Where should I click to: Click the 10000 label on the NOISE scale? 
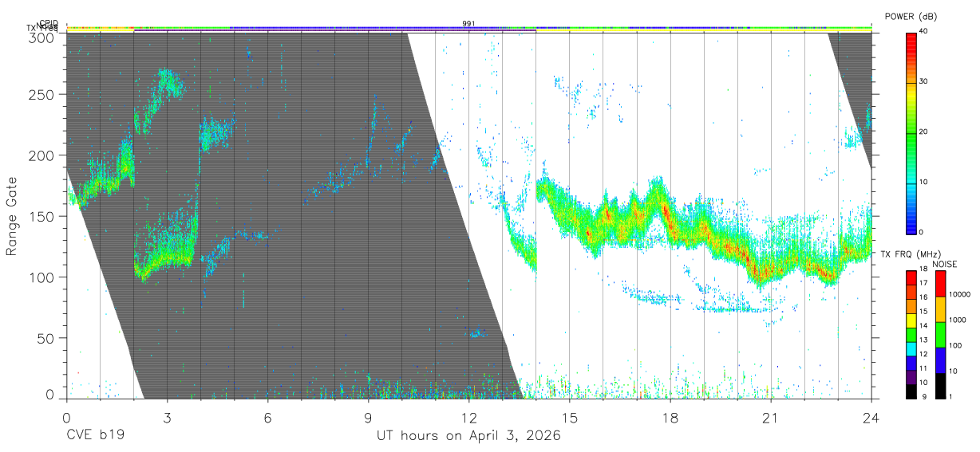(x=960, y=295)
